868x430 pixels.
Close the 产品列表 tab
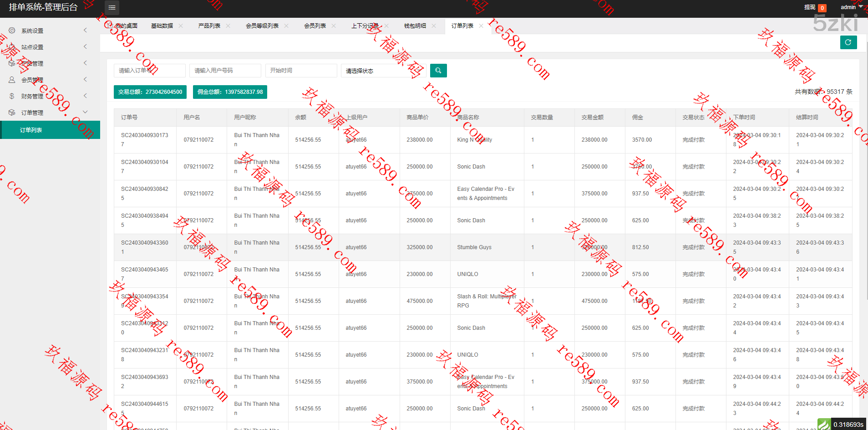(x=228, y=26)
